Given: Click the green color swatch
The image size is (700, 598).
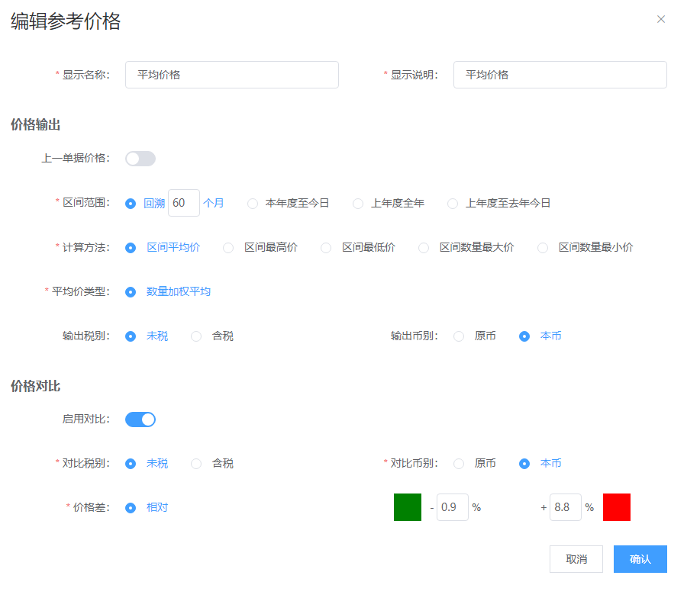Looking at the screenshot, I should pos(408,507).
